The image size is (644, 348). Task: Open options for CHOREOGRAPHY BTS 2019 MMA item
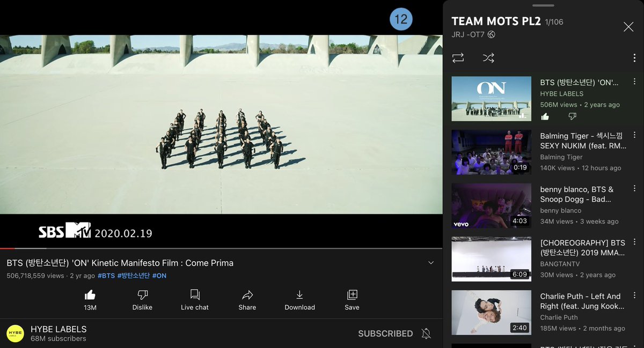tap(634, 242)
